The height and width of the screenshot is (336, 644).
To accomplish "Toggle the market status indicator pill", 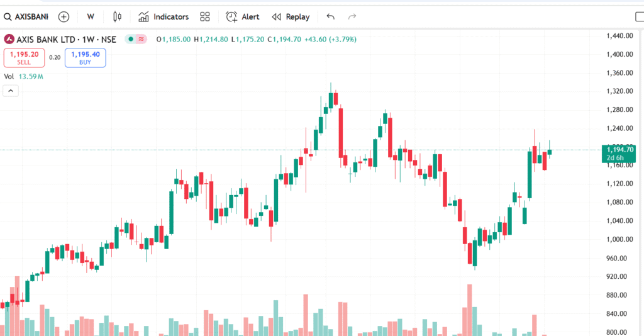I will tap(136, 39).
